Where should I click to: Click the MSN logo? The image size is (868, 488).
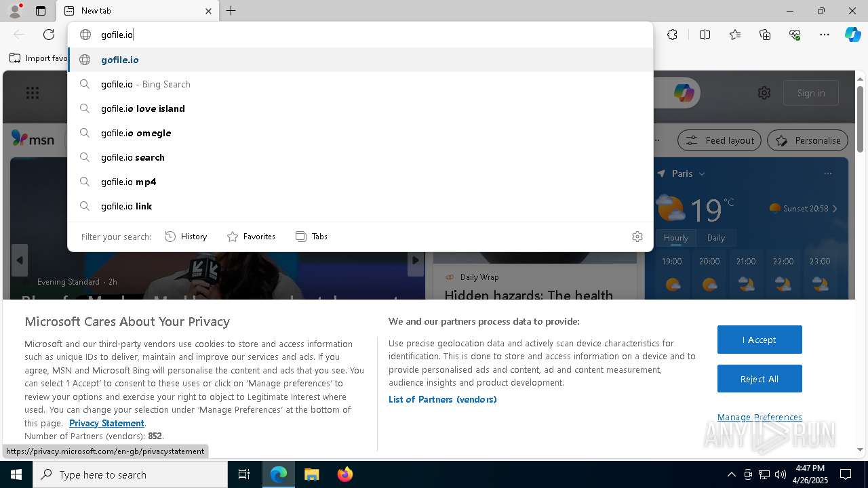(x=33, y=139)
